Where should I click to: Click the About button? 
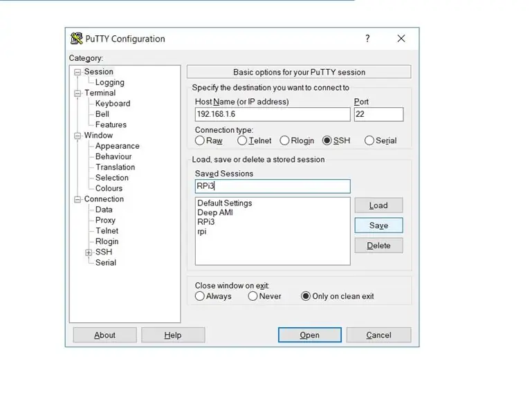pyautogui.click(x=105, y=335)
